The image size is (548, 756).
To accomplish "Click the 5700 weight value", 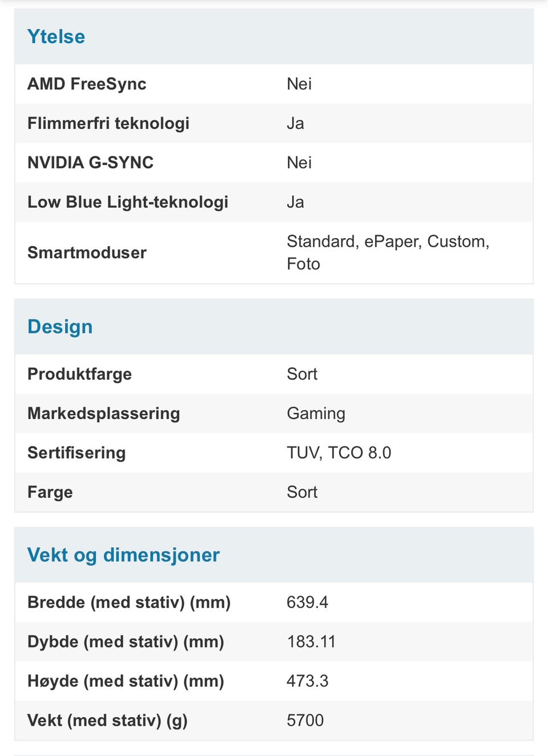I will pyautogui.click(x=305, y=721).
